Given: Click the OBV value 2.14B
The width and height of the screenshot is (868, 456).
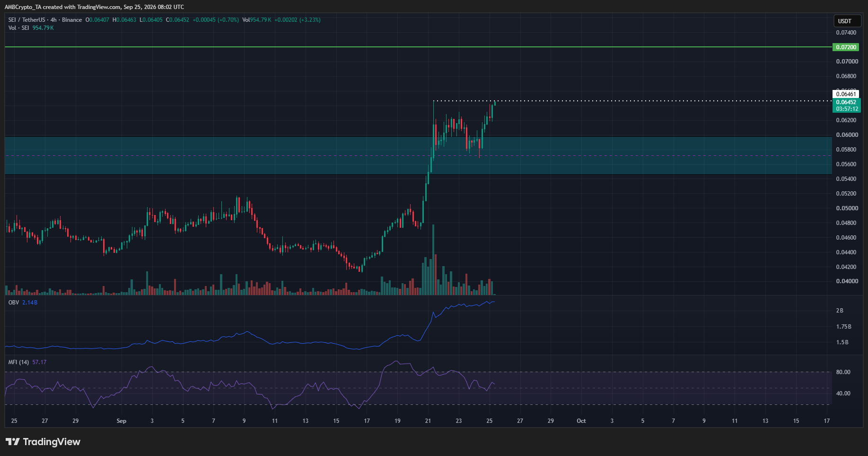Looking at the screenshot, I should 30,302.
